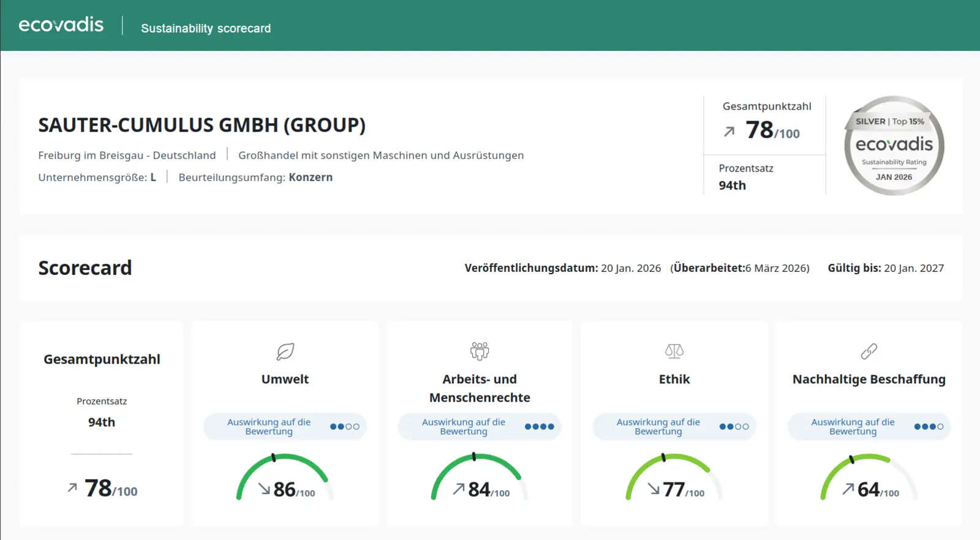Click the Veröffentlichungsdatum 20 Jan. 2026 text
This screenshot has width=980, height=540.
pyautogui.click(x=563, y=268)
